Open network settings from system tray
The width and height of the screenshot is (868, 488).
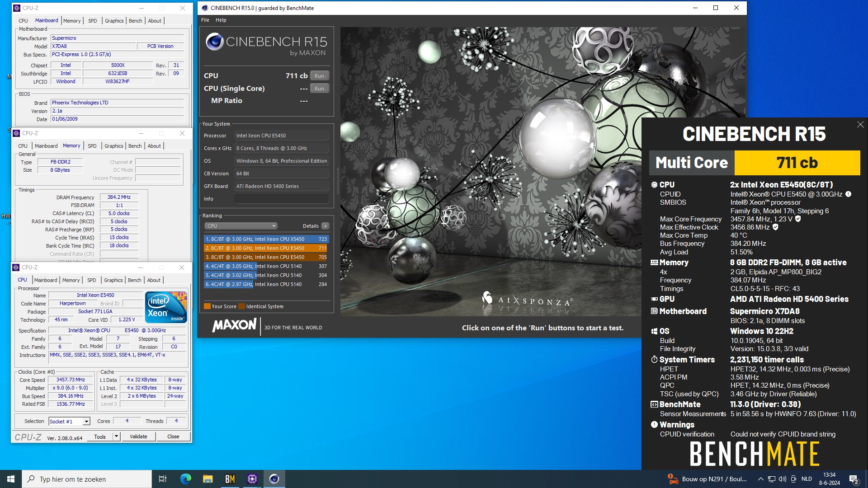coord(772,479)
